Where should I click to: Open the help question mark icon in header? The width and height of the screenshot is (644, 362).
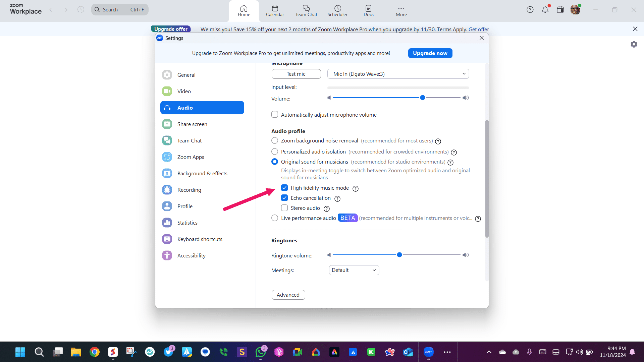coord(530,10)
